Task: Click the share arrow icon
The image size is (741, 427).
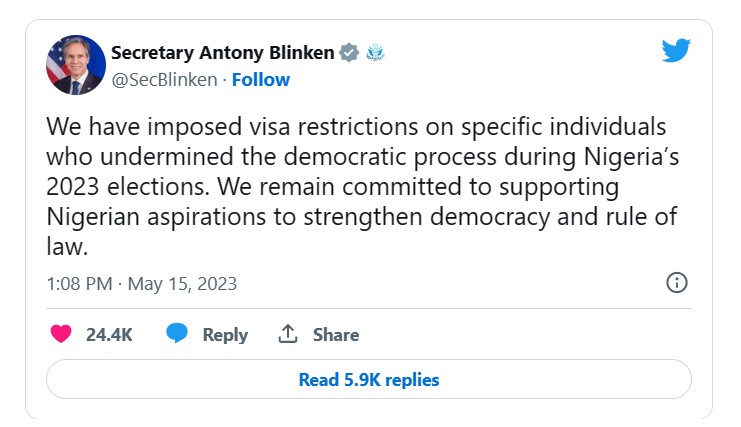Action: 288,335
